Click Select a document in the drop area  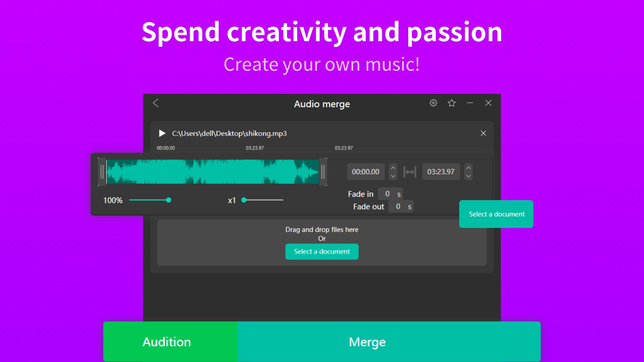(322, 252)
